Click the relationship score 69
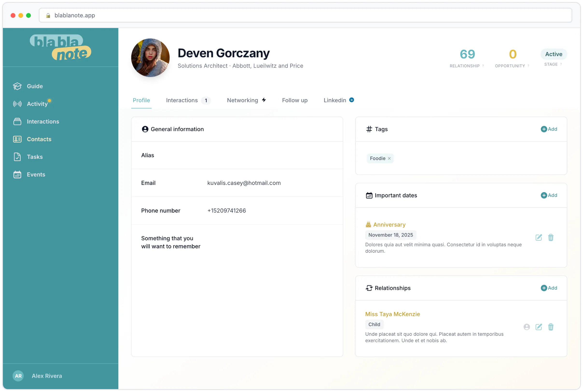This screenshot has height=392, width=583. [x=467, y=54]
